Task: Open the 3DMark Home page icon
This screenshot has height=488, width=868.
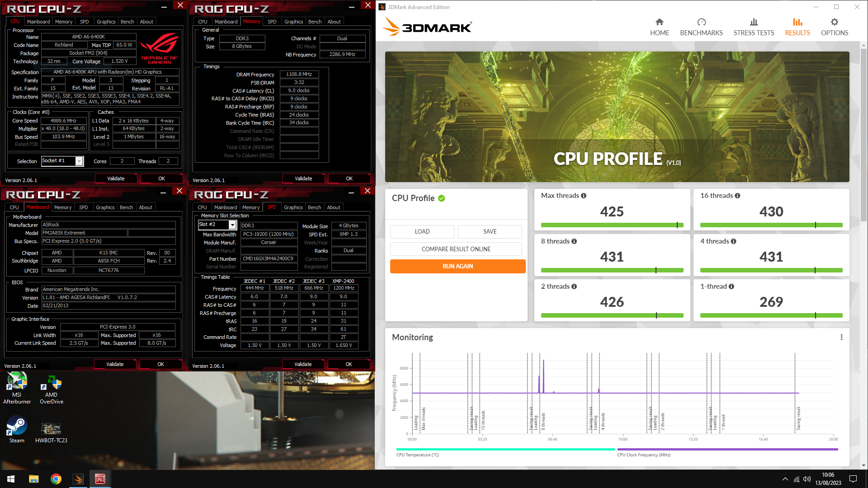Action: pos(660,22)
